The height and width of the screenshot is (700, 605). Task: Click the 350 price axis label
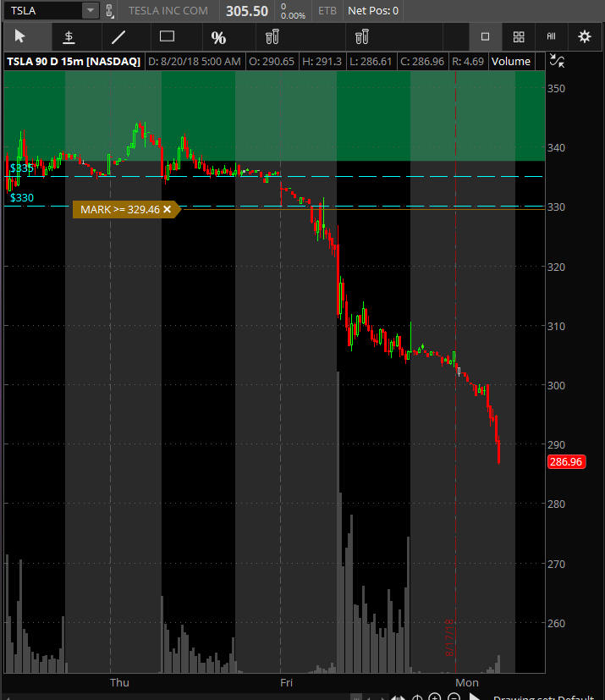(557, 88)
